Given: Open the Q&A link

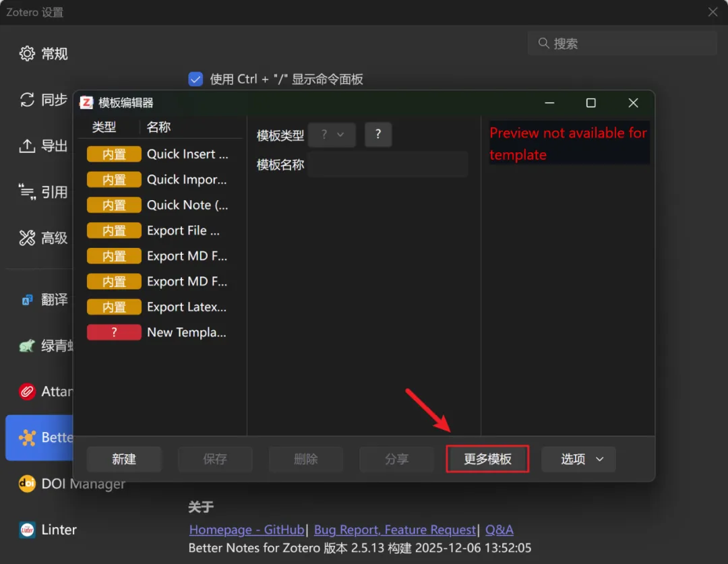Looking at the screenshot, I should (x=499, y=530).
